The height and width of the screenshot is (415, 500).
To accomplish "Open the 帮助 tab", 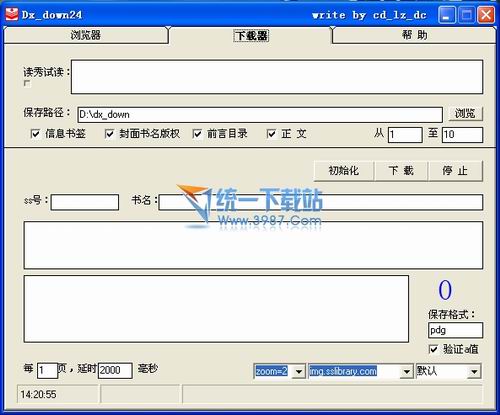I will point(414,35).
